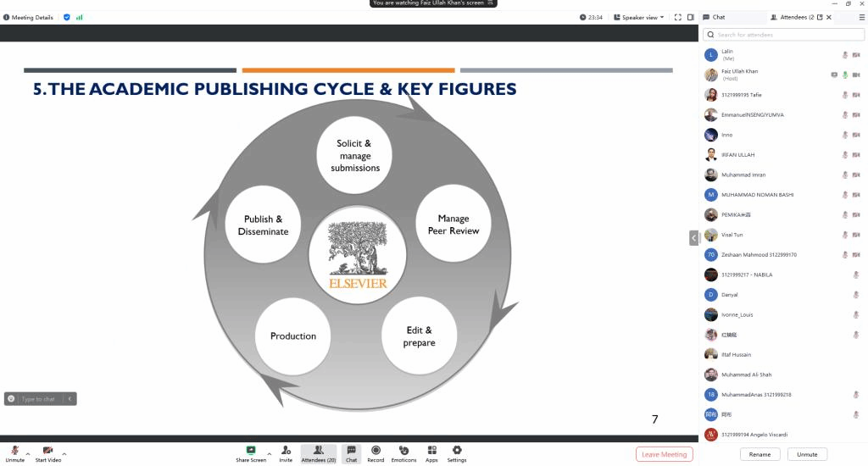
Task: Click Faiz Ullah Khan's green microphone icon
Action: click(x=845, y=75)
